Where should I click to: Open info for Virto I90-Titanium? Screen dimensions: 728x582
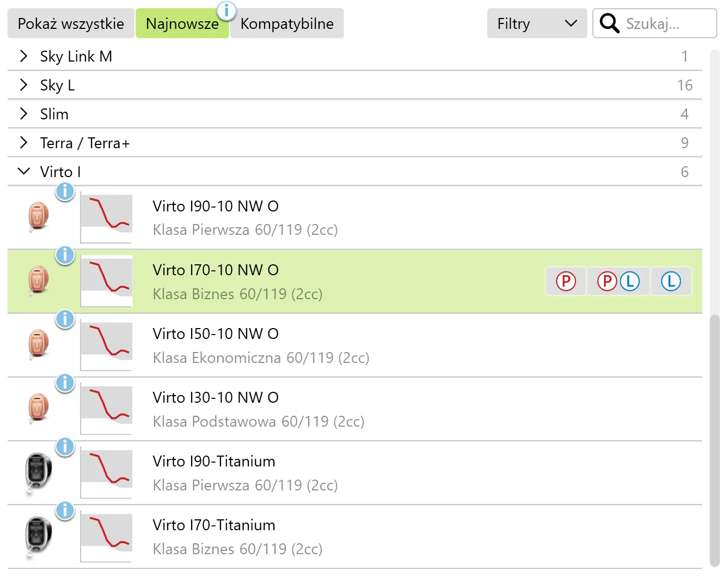point(65,446)
